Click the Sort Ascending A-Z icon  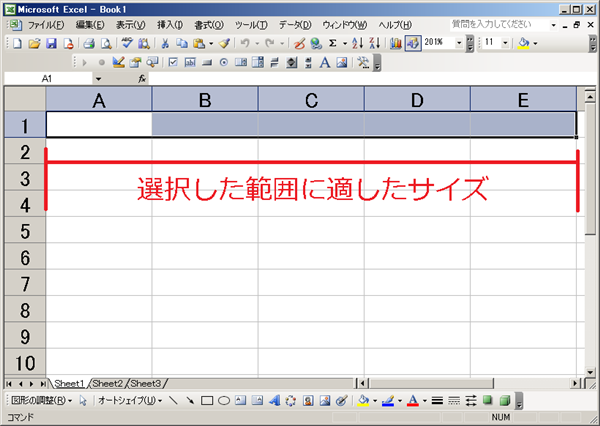(357, 43)
